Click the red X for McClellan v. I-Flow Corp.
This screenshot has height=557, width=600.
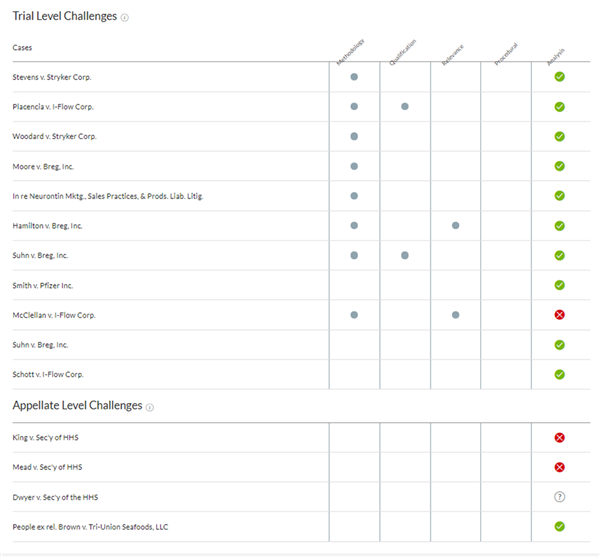pos(559,315)
